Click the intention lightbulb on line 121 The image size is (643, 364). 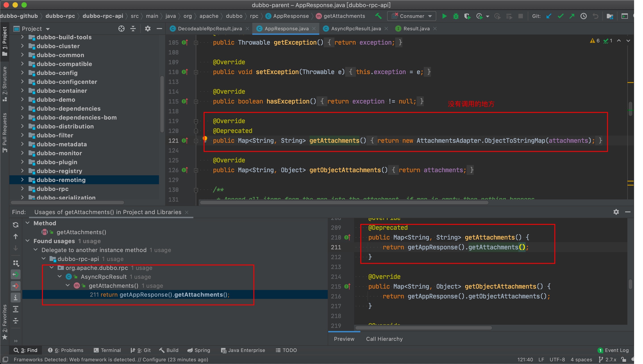pos(205,139)
